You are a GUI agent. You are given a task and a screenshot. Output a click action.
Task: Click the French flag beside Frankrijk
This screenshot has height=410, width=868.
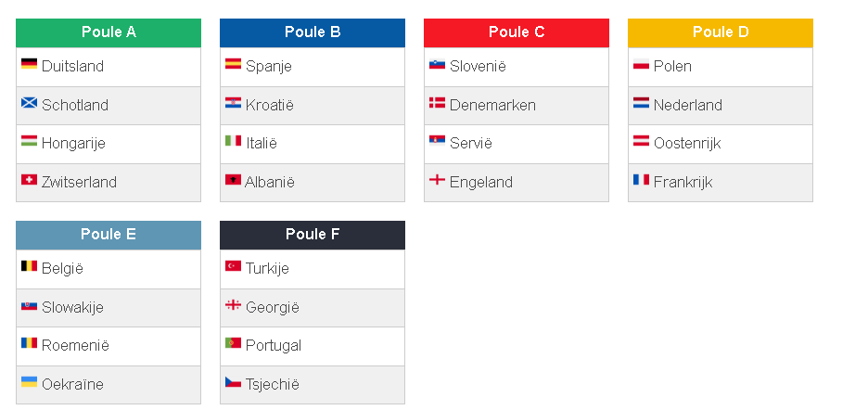click(641, 180)
